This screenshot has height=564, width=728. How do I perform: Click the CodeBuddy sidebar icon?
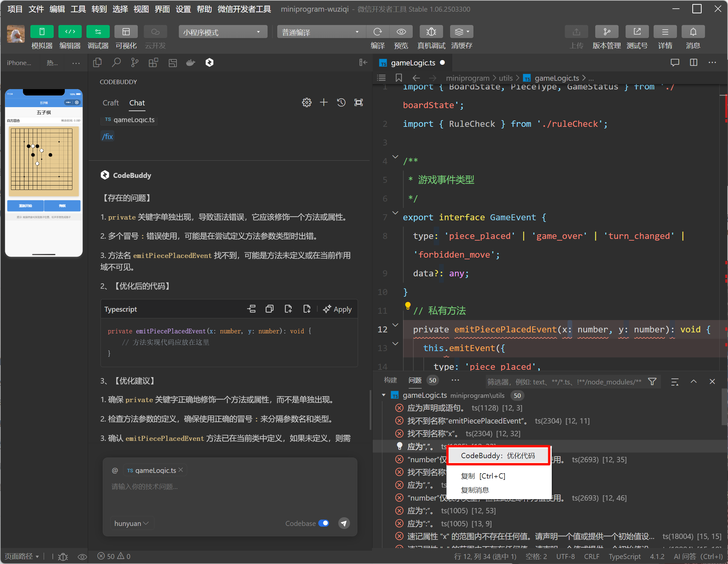tap(209, 62)
